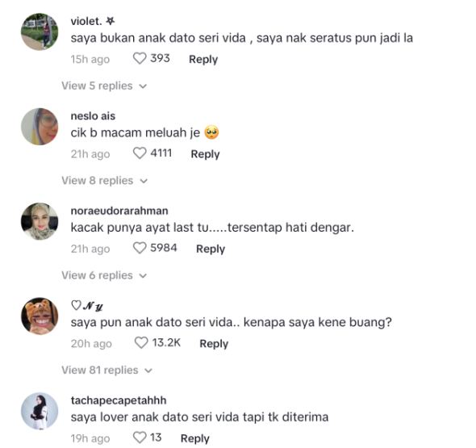Like tachapecapetahhh's comment with 13 likes

point(140,438)
